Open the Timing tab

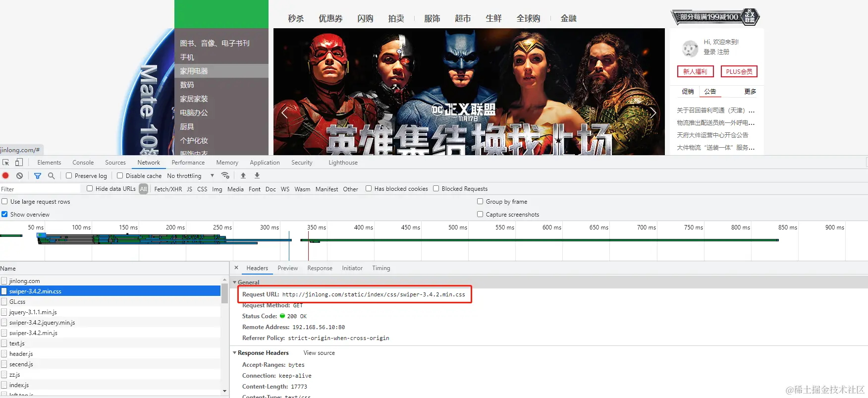[381, 268]
